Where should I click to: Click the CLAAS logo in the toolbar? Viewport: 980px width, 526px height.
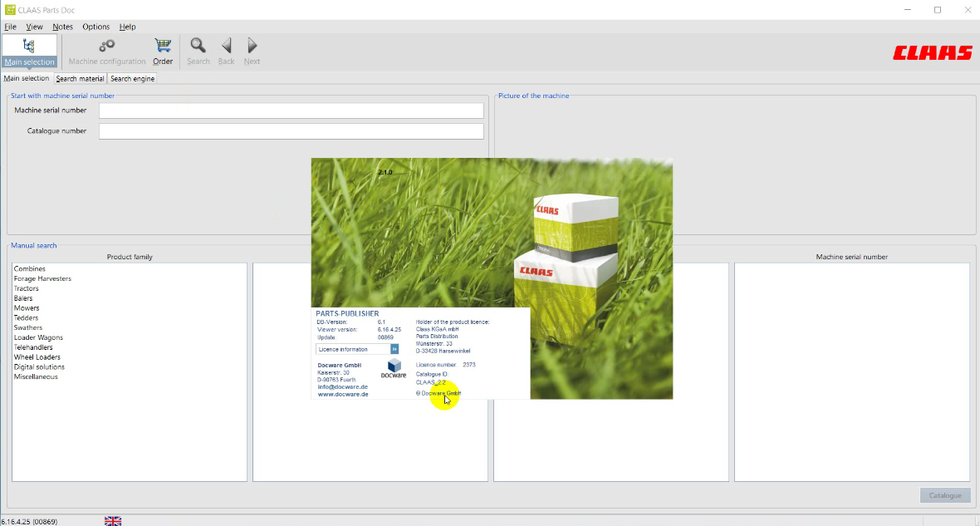point(933,53)
